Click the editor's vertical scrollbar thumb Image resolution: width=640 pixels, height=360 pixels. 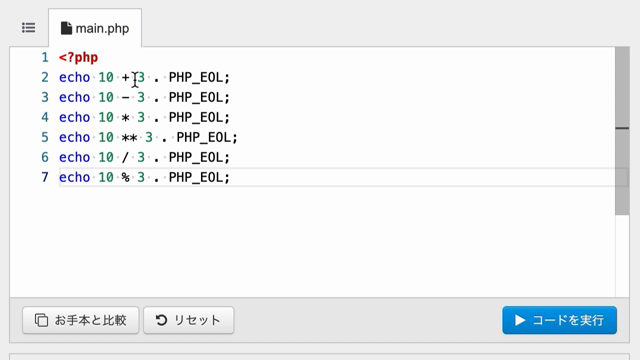622,131
